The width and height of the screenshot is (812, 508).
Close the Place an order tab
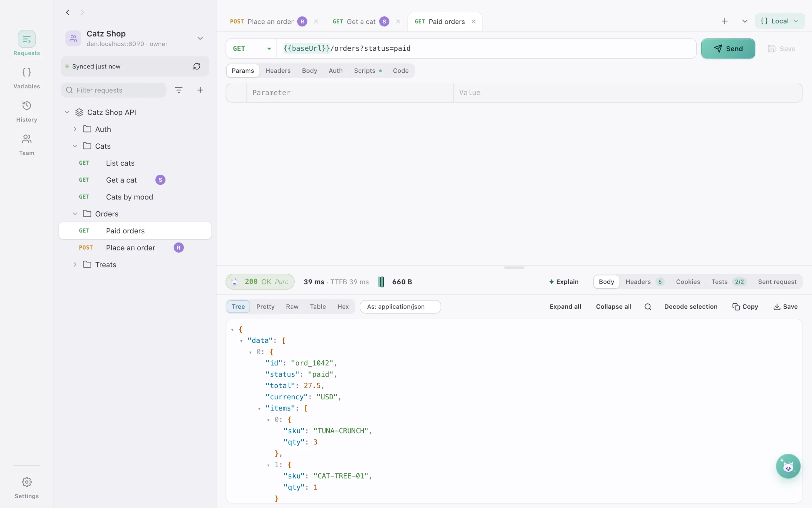[x=316, y=22]
